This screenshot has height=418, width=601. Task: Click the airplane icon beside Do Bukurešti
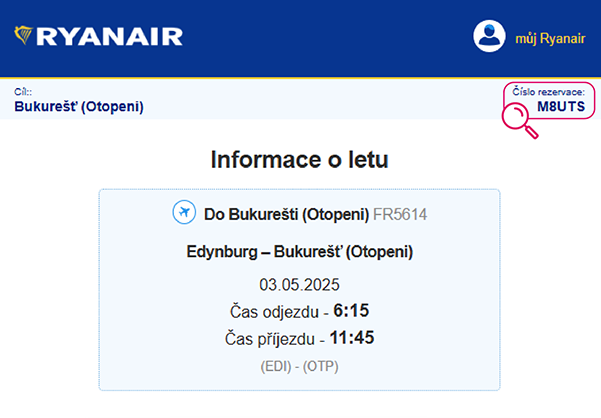[184, 212]
